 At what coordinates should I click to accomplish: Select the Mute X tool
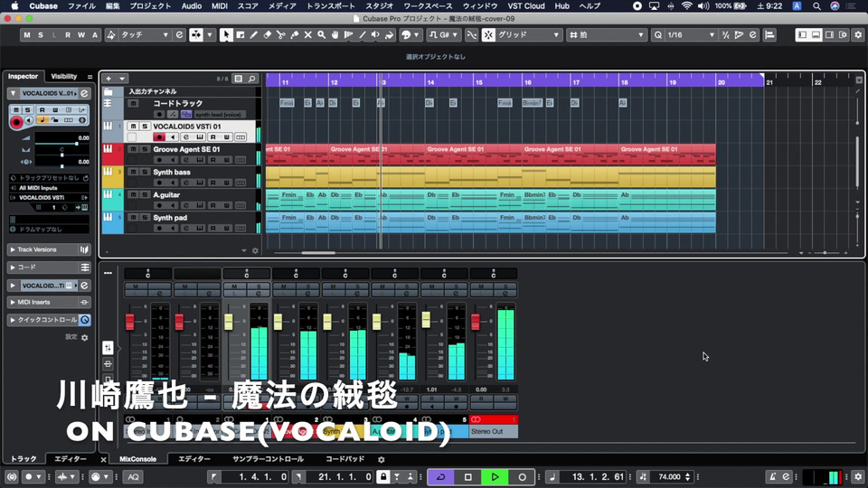(307, 35)
